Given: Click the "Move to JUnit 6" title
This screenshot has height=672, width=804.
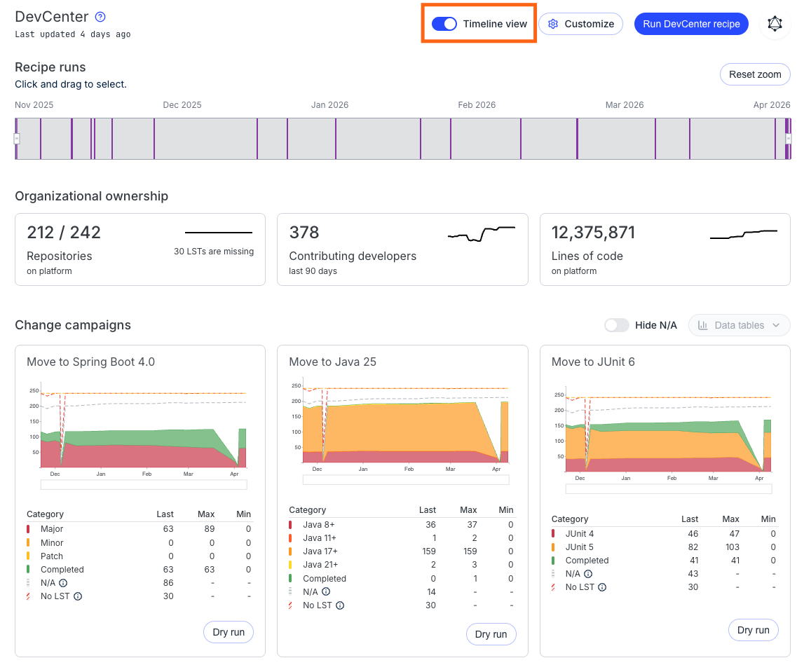Looking at the screenshot, I should [x=593, y=362].
